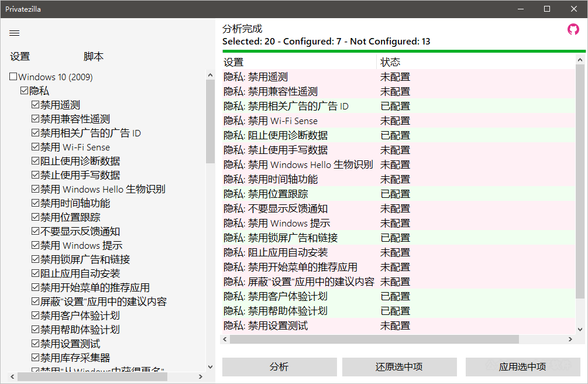Uncheck 禁用 Wi-Fi Sense option

tap(36, 147)
